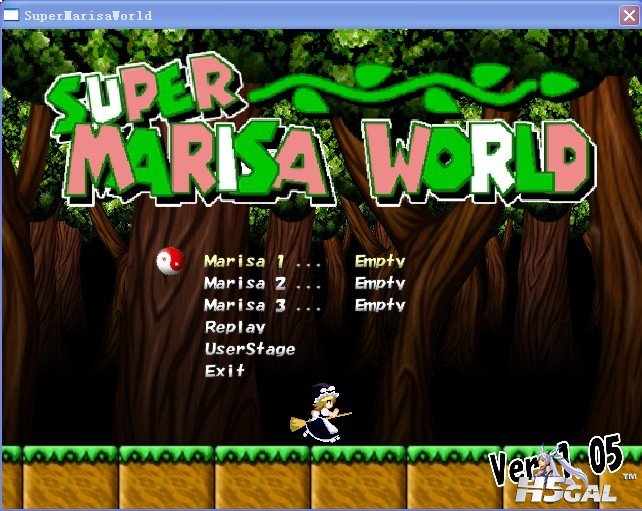Image resolution: width=642 pixels, height=511 pixels.
Task: Click the Empty status beside Marisa 3
Action: click(380, 305)
